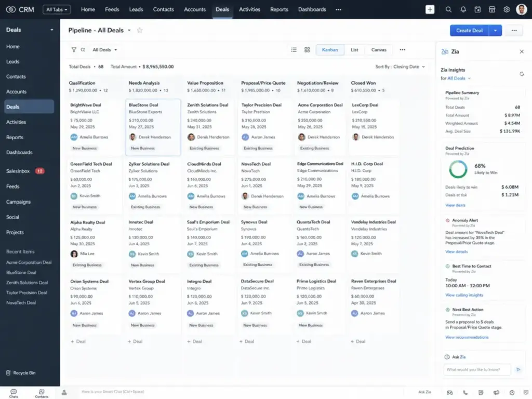This screenshot has width=532, height=399.
Task: Favorite the pipeline with star icon
Action: (139, 30)
